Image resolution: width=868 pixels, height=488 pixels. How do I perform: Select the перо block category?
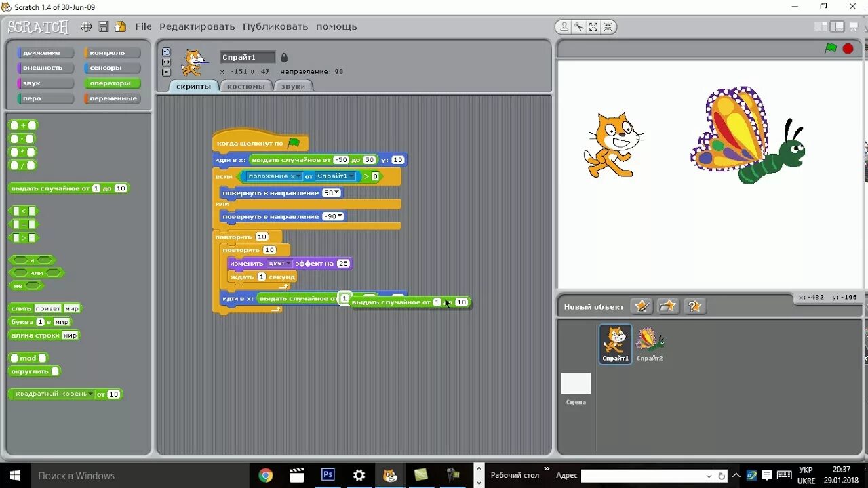[x=45, y=98]
